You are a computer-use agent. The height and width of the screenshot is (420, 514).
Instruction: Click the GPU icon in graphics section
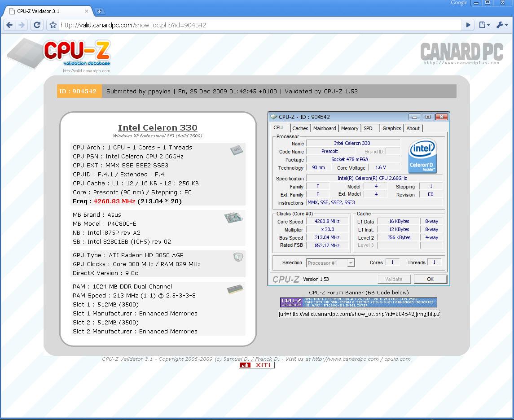pos(238,257)
